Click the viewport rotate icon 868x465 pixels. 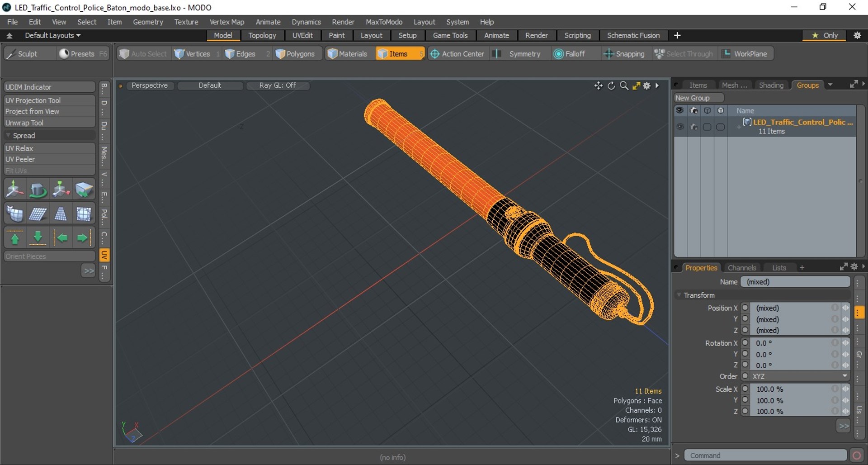coord(611,85)
